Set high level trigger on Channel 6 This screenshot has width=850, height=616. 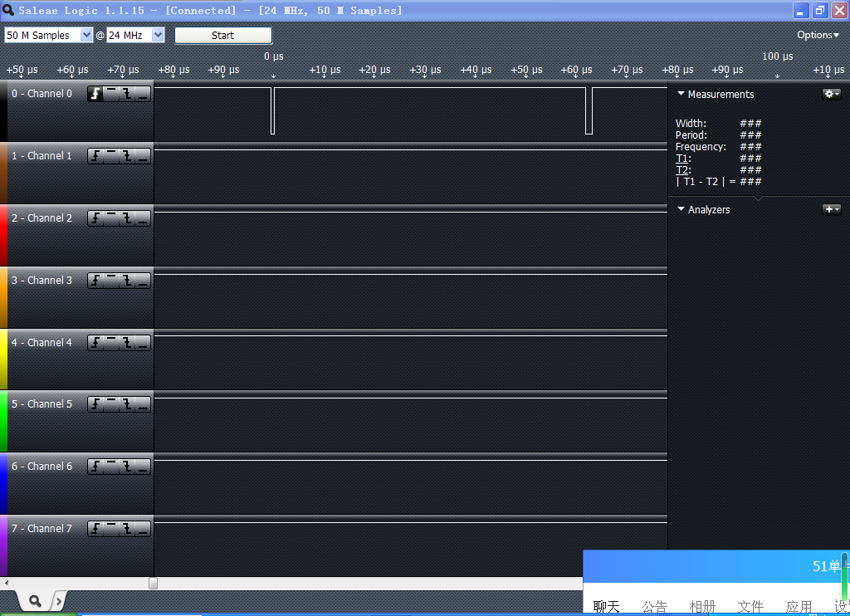pyautogui.click(x=111, y=467)
